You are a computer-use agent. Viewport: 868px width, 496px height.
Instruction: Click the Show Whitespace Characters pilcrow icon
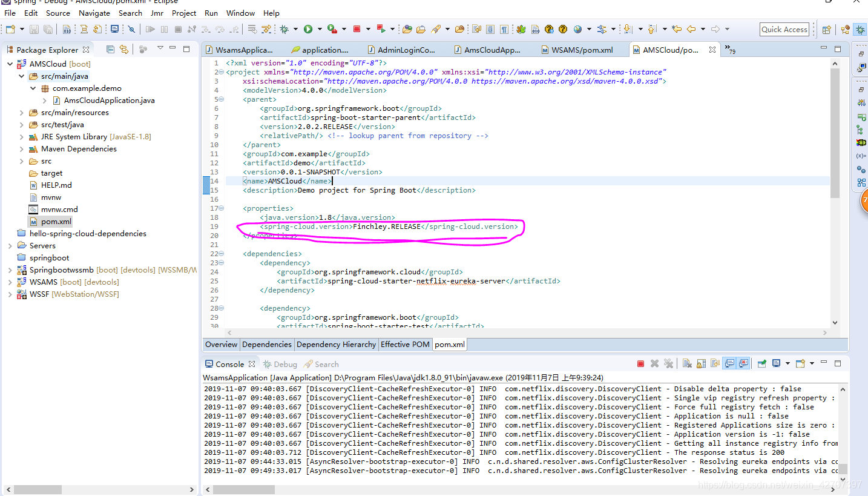point(504,29)
